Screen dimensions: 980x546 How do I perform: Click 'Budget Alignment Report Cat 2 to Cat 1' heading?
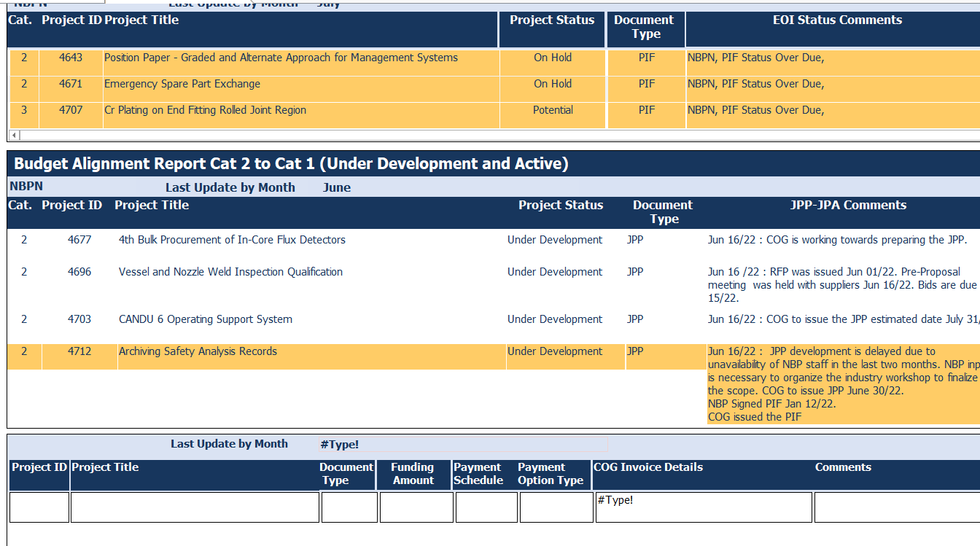click(x=291, y=163)
